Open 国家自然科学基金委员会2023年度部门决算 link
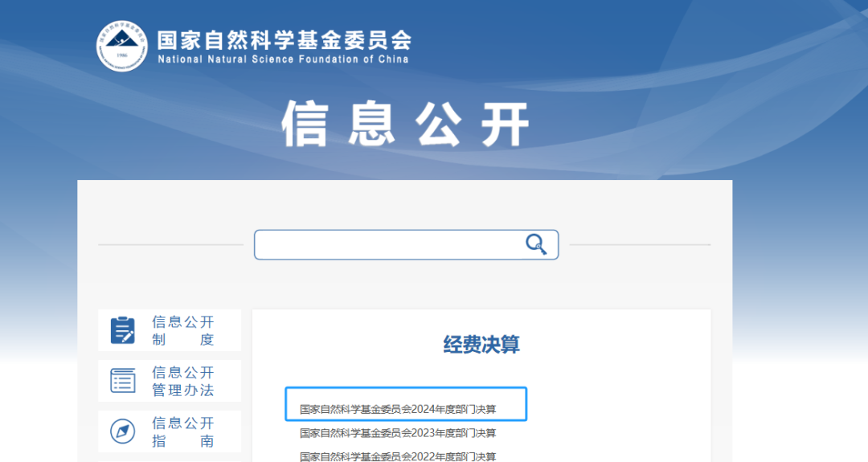868x462 pixels. click(x=398, y=433)
